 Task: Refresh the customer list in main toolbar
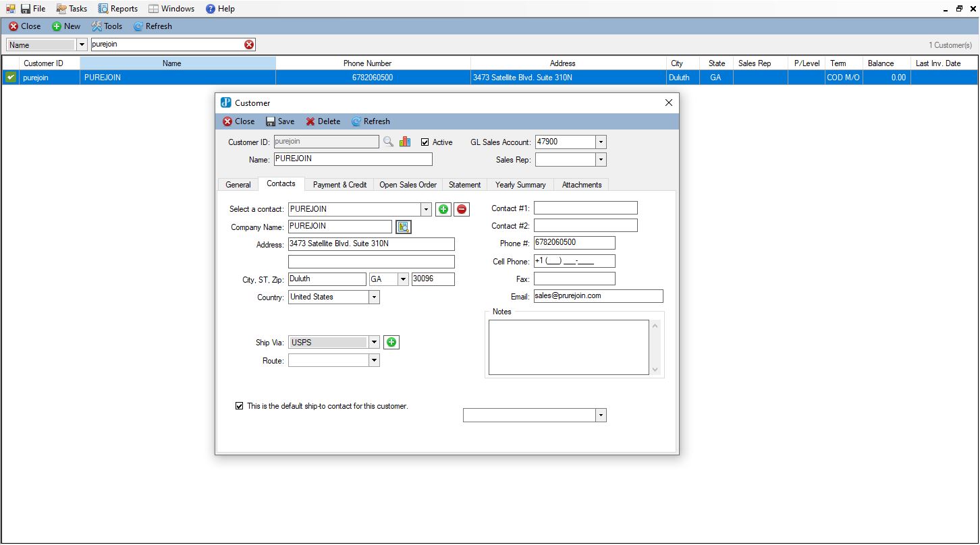(x=153, y=26)
